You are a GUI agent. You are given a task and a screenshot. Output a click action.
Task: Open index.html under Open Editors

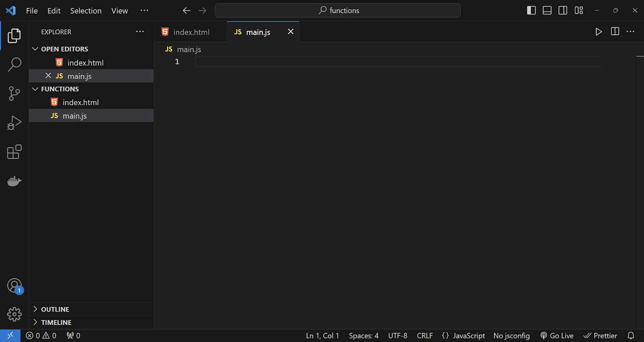point(91,62)
